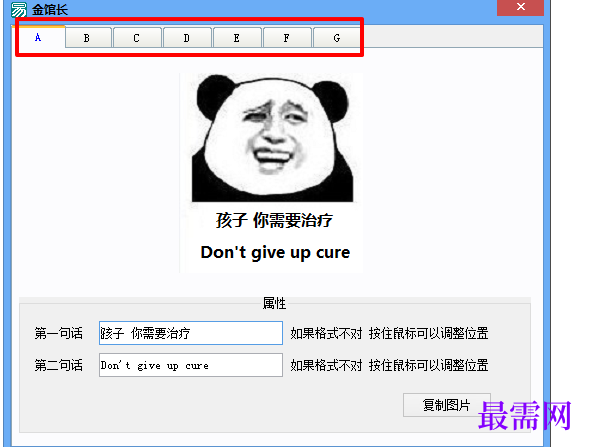Open tab E
The image size is (590, 447).
[237, 38]
